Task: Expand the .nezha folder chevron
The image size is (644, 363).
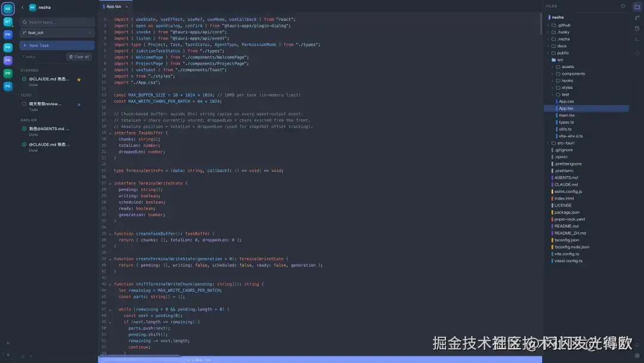Action: pos(549,39)
